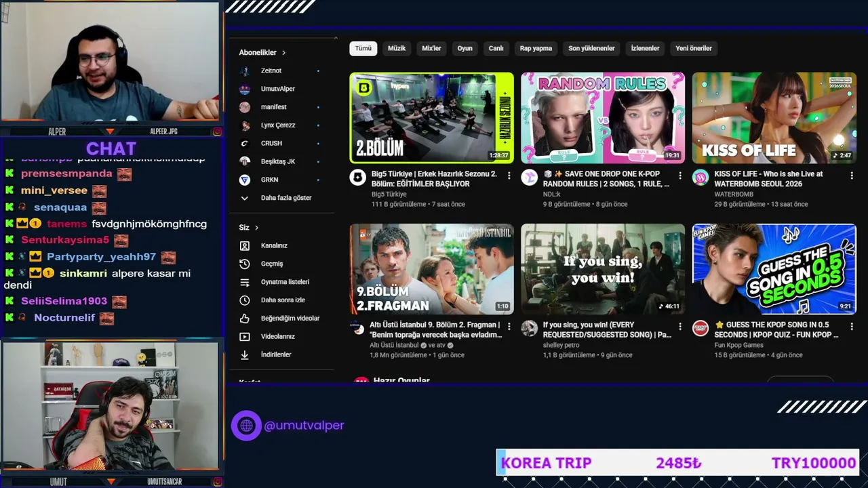Open Beşiktaş JK subscription channel
Screen dimensions: 868x488
pos(278,161)
